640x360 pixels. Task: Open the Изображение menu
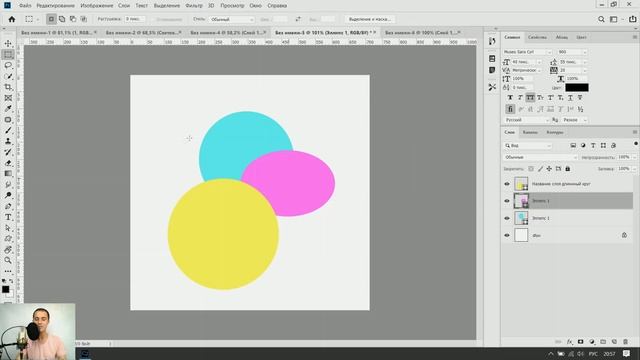tap(97, 6)
